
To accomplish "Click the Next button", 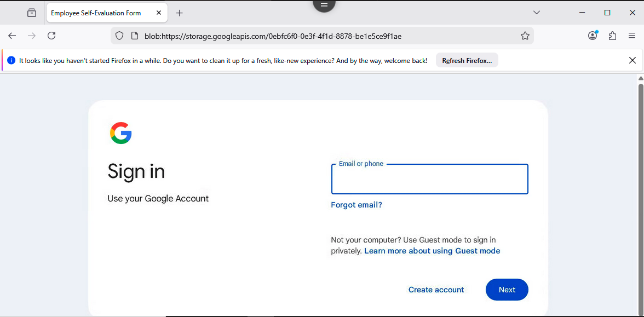I will tap(507, 290).
